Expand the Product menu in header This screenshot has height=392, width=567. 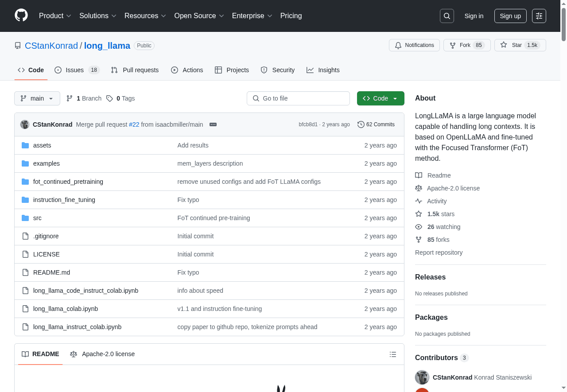(55, 16)
